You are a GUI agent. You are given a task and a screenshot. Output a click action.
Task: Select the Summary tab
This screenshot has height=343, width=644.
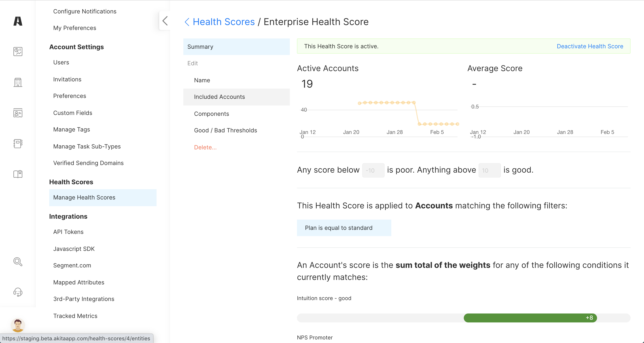point(236,47)
